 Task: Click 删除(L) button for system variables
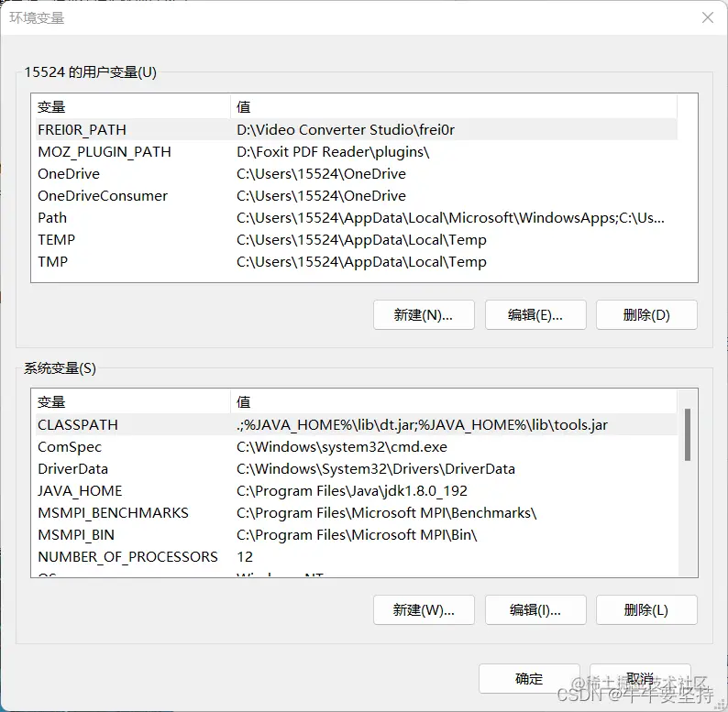646,610
